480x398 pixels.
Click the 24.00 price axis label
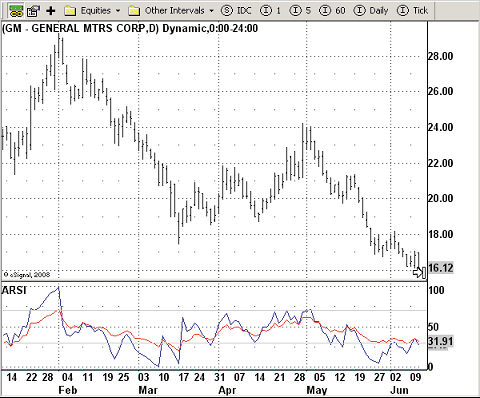click(441, 127)
